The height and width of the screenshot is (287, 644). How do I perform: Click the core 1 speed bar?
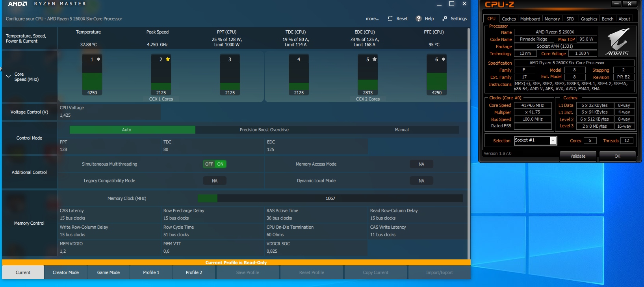tap(92, 75)
